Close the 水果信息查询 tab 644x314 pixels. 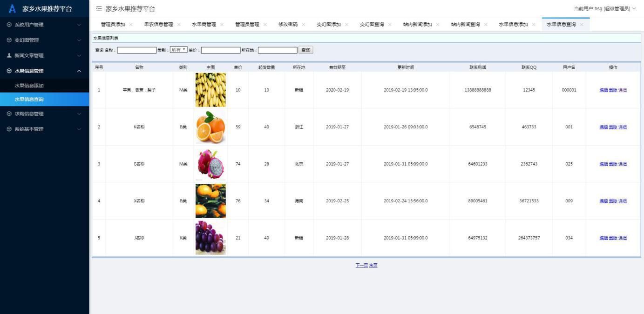pyautogui.click(x=582, y=25)
